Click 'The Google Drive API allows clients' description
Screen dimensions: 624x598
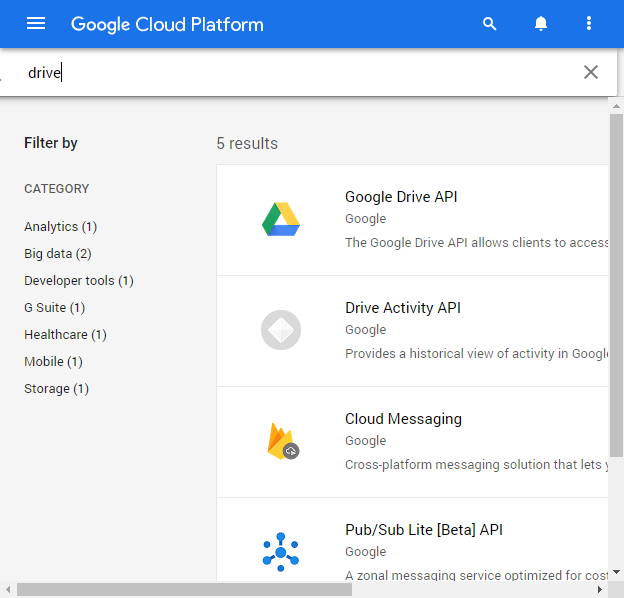pos(476,243)
